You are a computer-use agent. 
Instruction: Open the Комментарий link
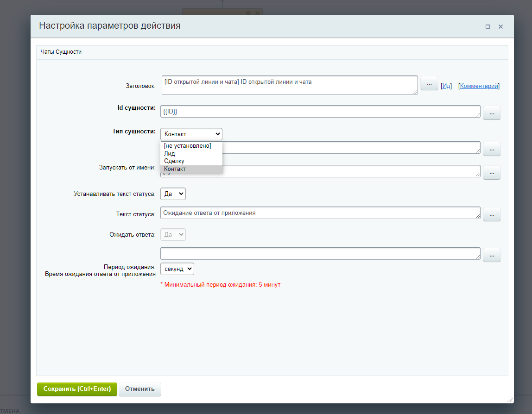[x=479, y=86]
